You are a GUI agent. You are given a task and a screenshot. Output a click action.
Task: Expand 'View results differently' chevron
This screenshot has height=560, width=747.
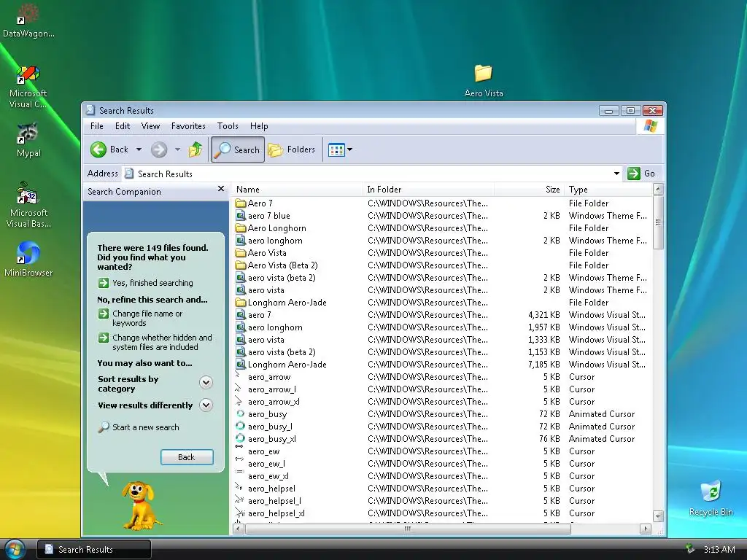206,405
